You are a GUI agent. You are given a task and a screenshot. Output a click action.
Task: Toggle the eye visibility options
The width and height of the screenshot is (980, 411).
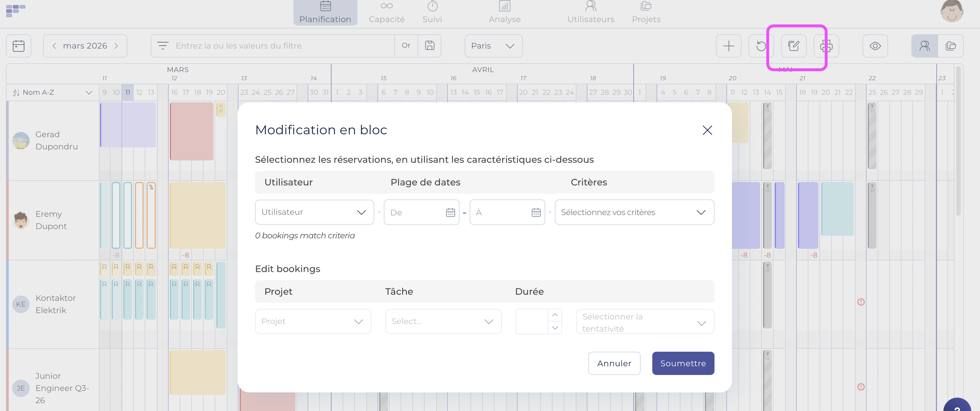[x=875, y=46]
